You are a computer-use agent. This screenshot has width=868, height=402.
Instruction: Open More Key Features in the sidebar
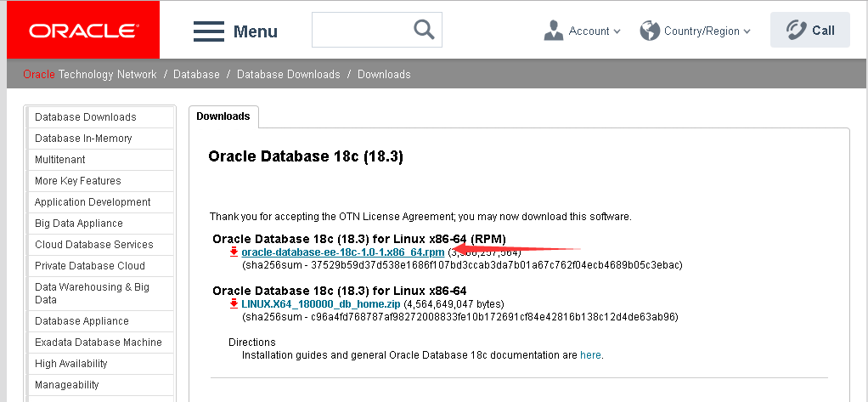(101, 180)
